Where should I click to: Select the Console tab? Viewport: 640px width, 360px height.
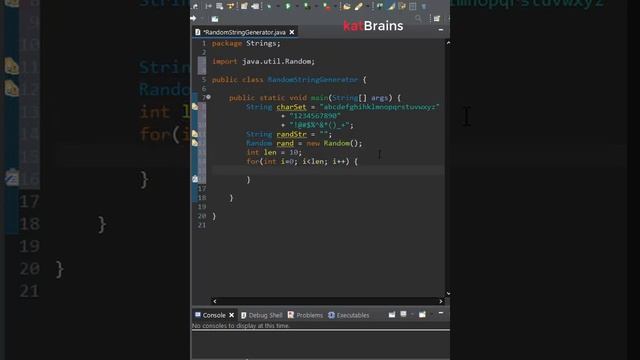pyautogui.click(x=214, y=315)
